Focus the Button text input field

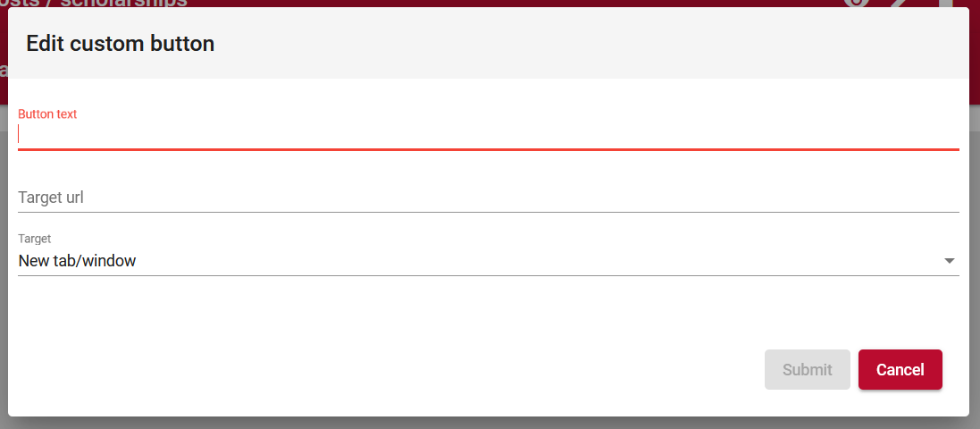(x=488, y=134)
